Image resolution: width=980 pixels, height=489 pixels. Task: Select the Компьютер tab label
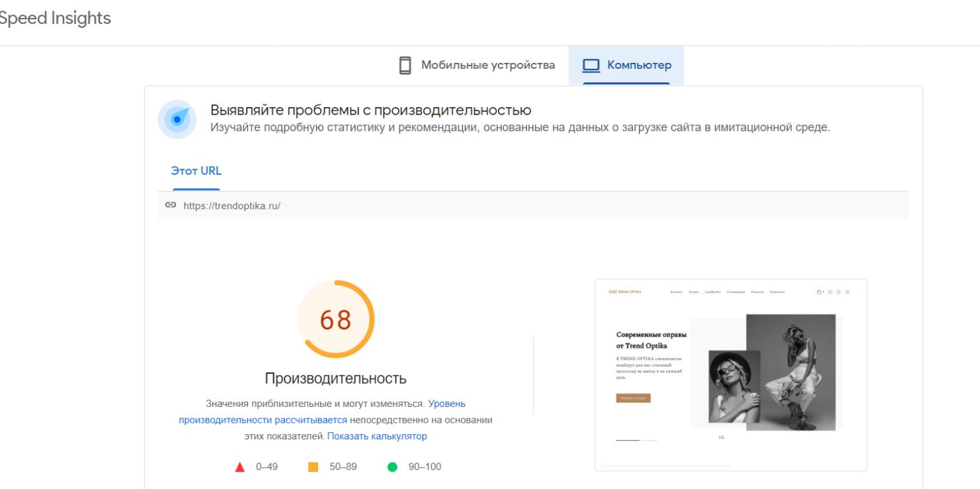(639, 66)
